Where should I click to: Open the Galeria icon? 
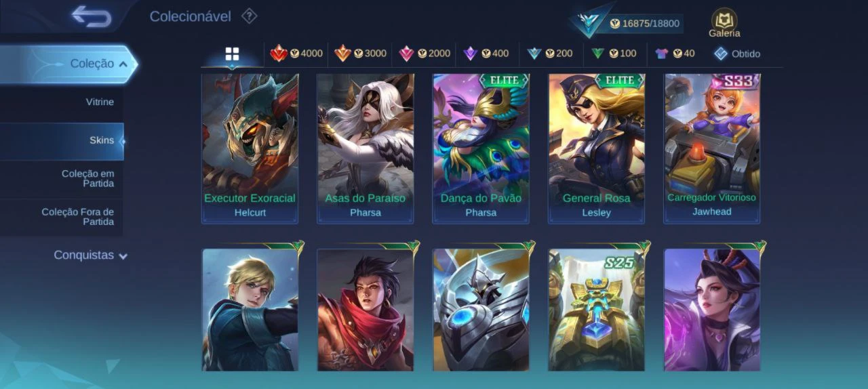[x=724, y=23]
